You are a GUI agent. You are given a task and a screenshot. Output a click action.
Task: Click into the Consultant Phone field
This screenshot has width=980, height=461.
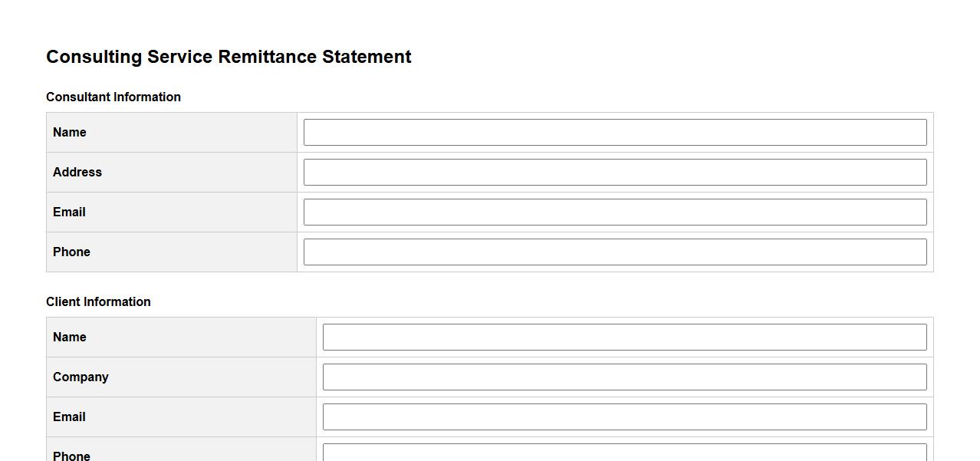click(x=615, y=252)
